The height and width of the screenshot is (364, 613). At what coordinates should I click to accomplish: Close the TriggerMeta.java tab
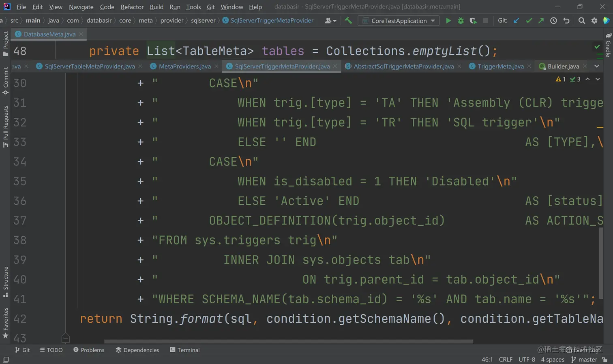point(529,66)
